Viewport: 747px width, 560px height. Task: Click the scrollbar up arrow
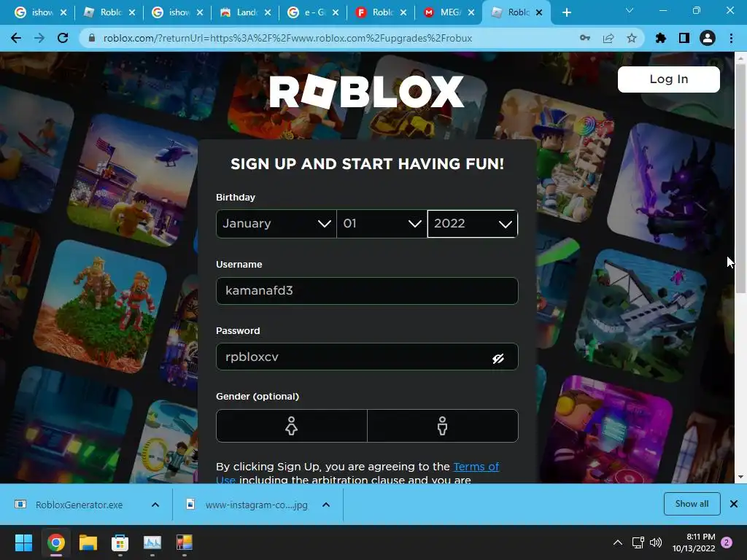tap(740, 58)
